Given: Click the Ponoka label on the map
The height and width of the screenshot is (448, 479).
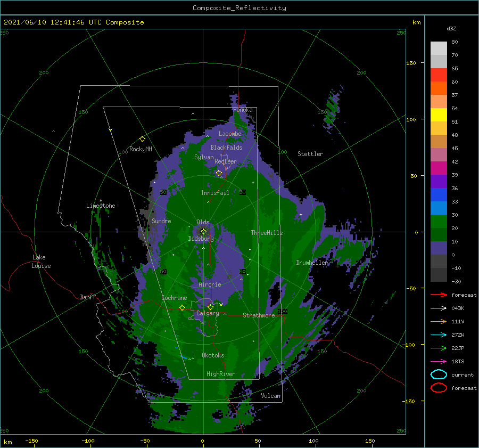Looking at the screenshot, I should (243, 110).
